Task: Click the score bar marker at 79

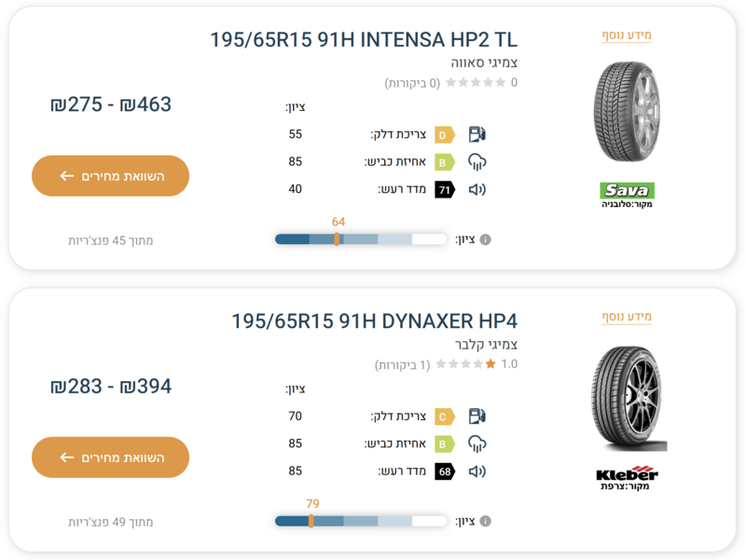Action: pyautogui.click(x=311, y=521)
